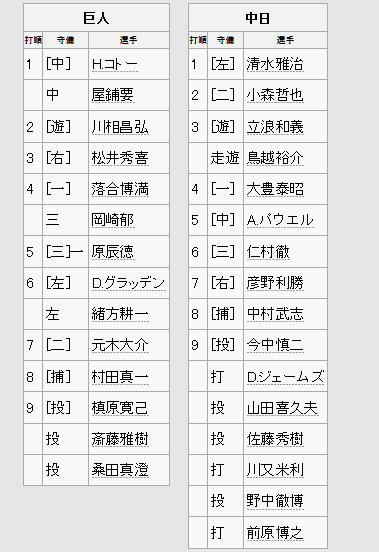
Task: Click D.グラッデン player link
Action: (x=128, y=283)
